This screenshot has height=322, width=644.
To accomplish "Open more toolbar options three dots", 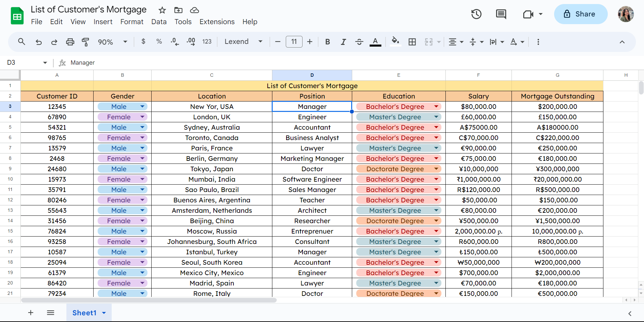I will pyautogui.click(x=538, y=42).
